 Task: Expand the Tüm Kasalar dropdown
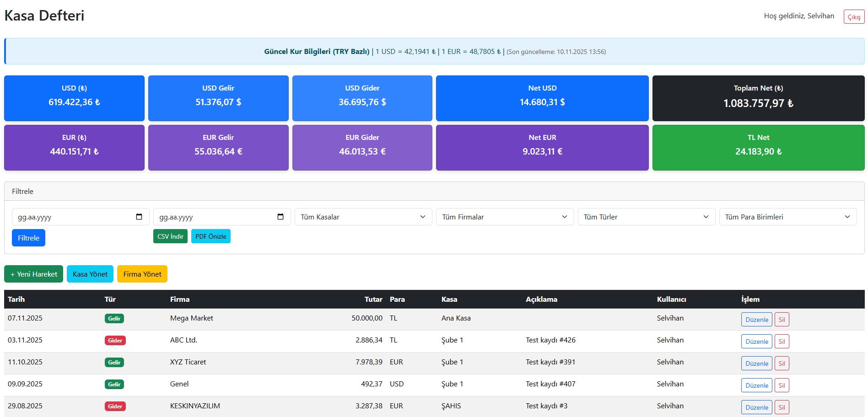pyautogui.click(x=363, y=217)
